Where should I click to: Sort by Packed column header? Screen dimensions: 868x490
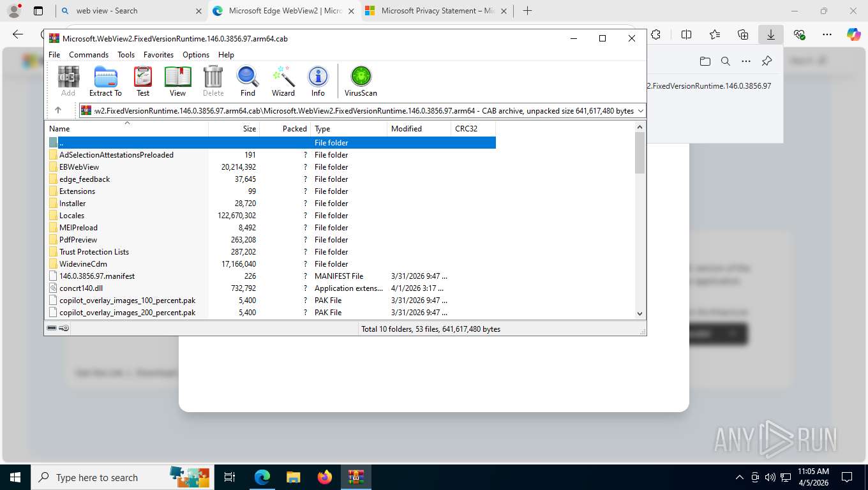285,128
